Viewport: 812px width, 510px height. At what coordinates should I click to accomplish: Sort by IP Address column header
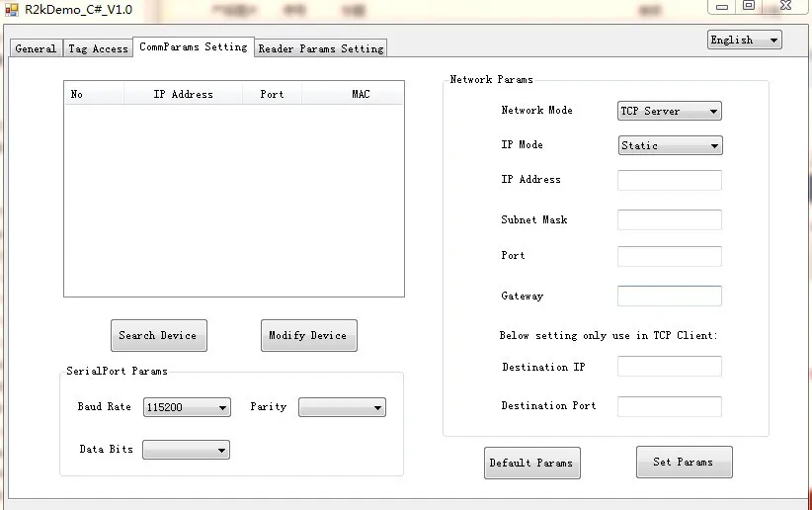tap(183, 94)
